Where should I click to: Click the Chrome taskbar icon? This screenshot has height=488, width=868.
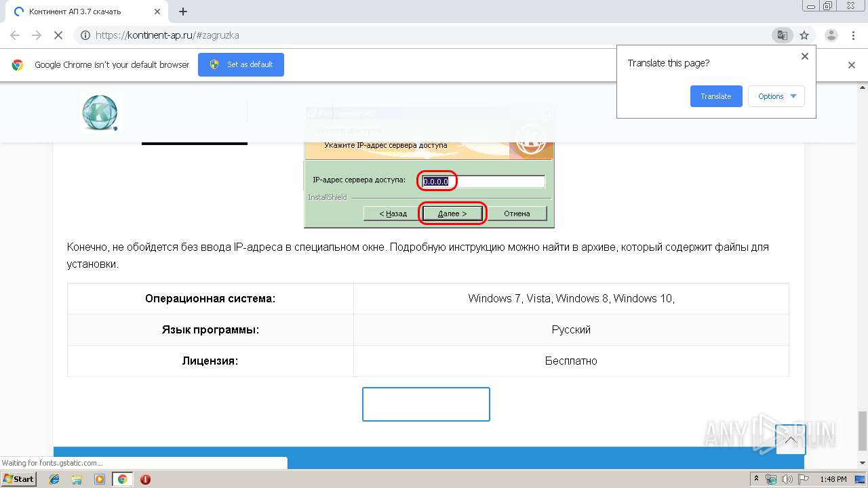click(122, 479)
